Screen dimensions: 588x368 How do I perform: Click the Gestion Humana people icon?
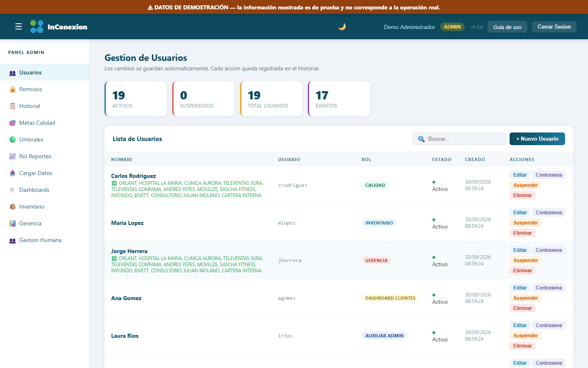click(13, 240)
